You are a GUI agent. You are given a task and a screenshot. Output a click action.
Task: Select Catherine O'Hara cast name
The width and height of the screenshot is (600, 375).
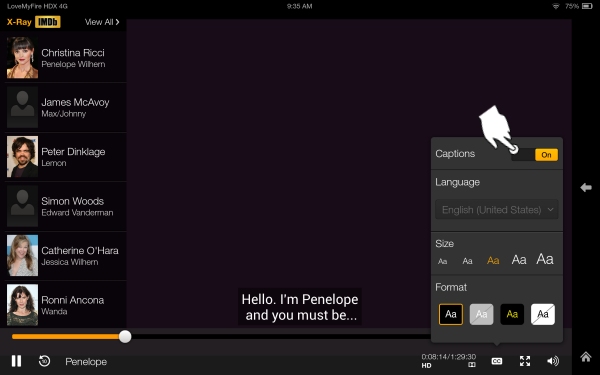point(80,251)
